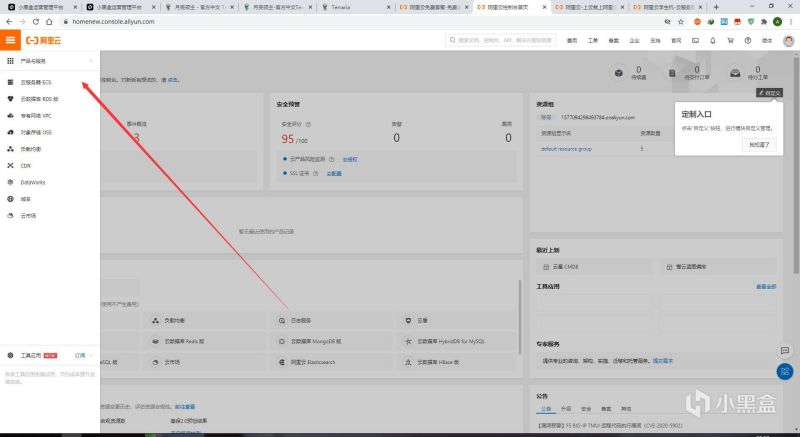The image size is (800, 437).
Task: Click the cloud product risk authorize link
Action: click(x=349, y=160)
